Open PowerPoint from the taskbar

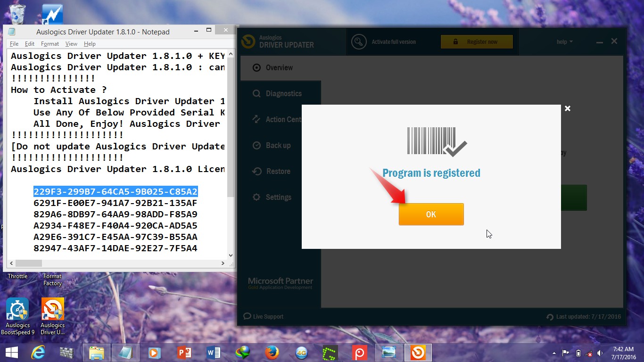pyautogui.click(x=183, y=353)
